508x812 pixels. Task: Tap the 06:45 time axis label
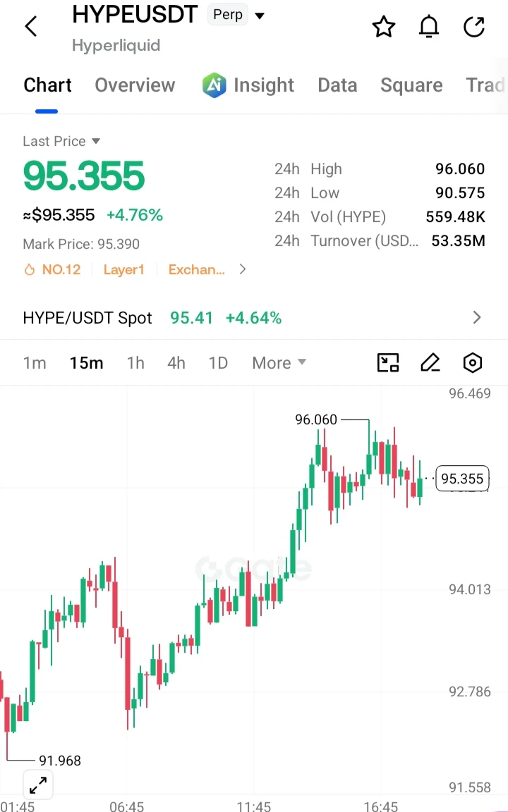126,806
